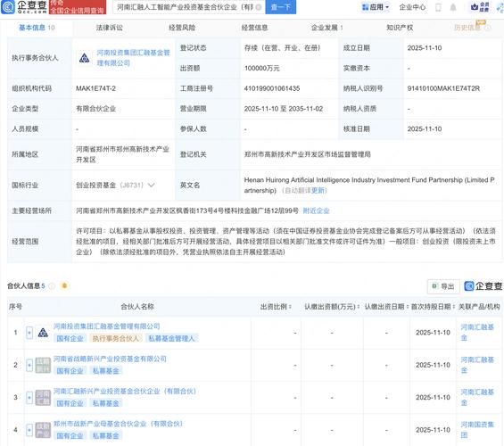Open the 河南汇融基金 related-institution link in row 1
The image size is (504, 446).
pos(477,333)
